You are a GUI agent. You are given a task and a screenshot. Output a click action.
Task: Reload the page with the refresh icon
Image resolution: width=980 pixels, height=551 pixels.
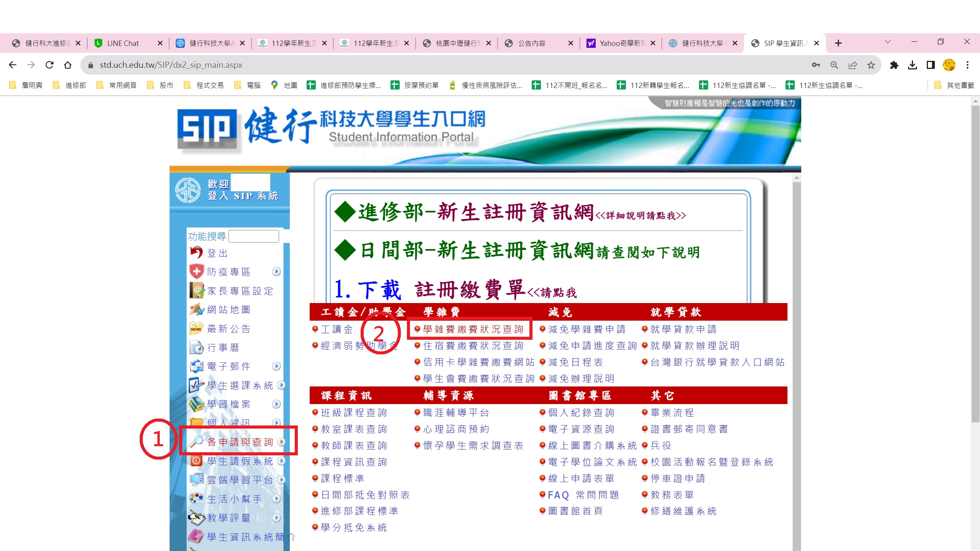[x=49, y=65]
